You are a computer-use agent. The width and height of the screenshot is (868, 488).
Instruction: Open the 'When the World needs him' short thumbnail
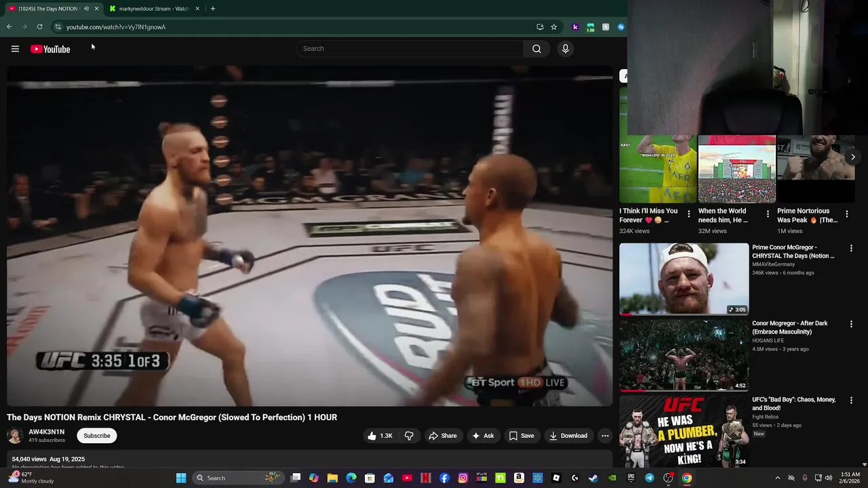coord(737,169)
